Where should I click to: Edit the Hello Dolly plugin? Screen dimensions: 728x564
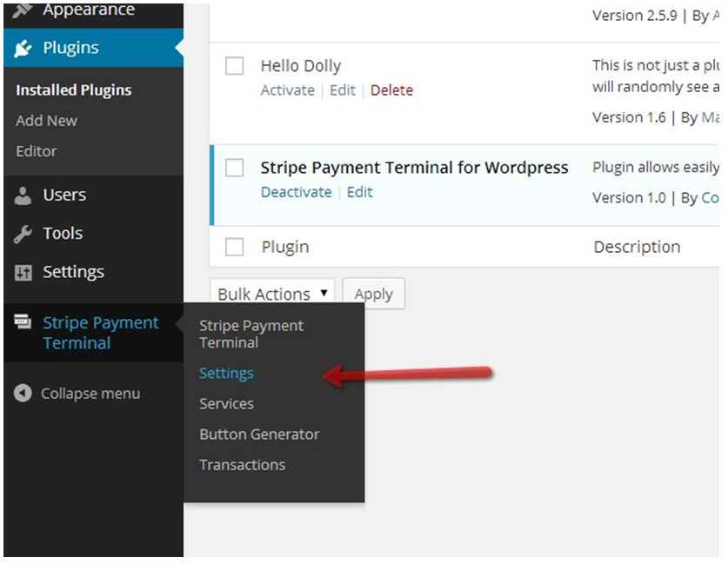coord(343,90)
